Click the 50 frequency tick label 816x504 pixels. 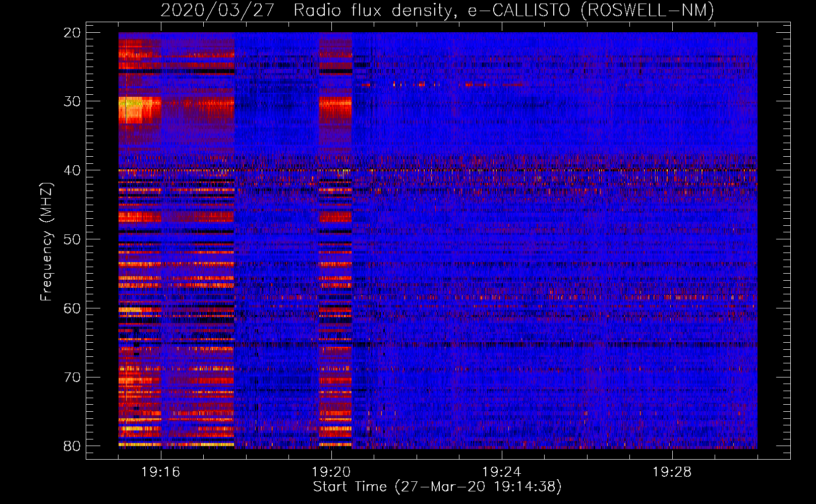tap(72, 239)
